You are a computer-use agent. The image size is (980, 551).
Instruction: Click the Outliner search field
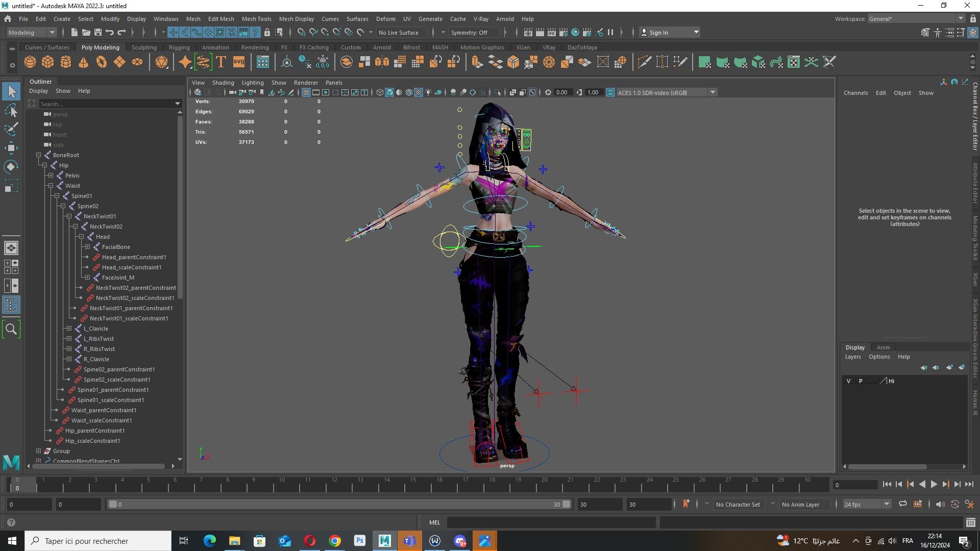click(110, 104)
